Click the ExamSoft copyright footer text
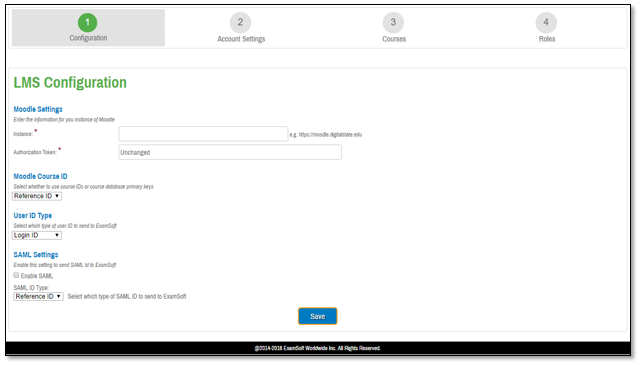The image size is (640, 365). coord(318,348)
